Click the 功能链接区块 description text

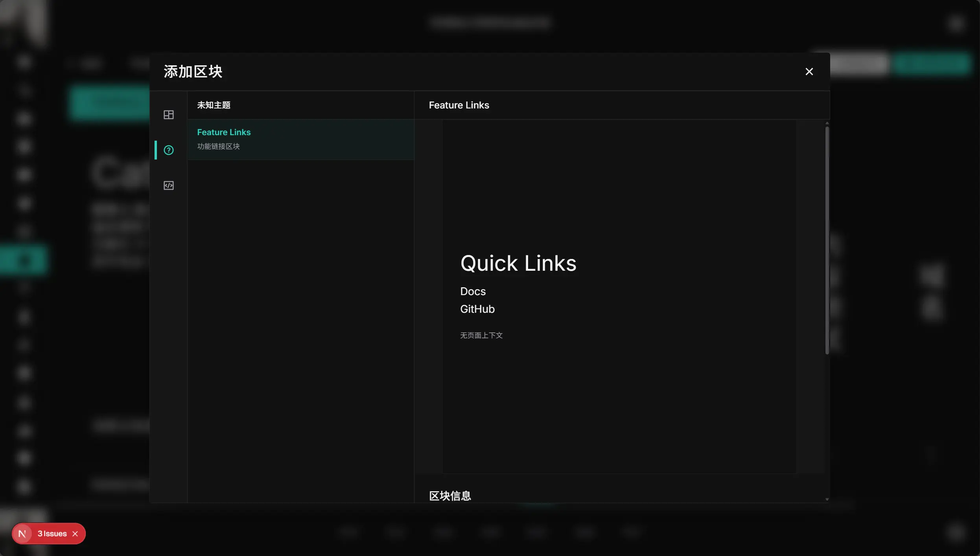tap(218, 147)
